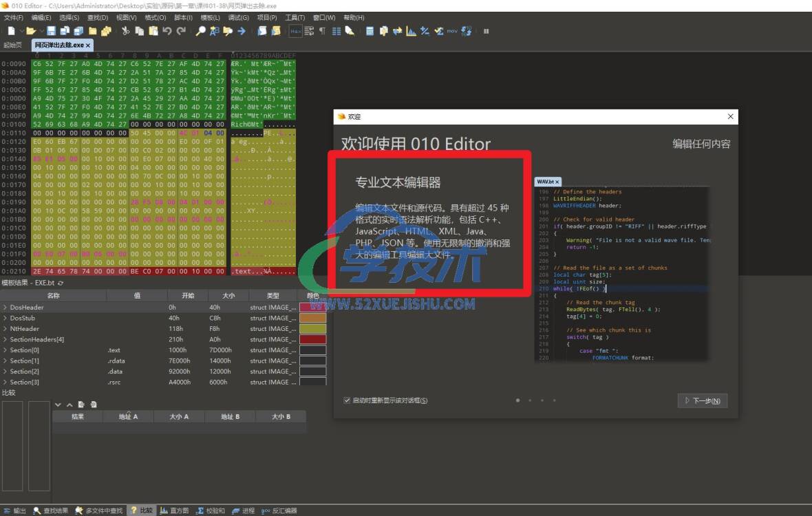Click the New file icon in toolbar
The height and width of the screenshot is (516, 812).
[x=11, y=31]
